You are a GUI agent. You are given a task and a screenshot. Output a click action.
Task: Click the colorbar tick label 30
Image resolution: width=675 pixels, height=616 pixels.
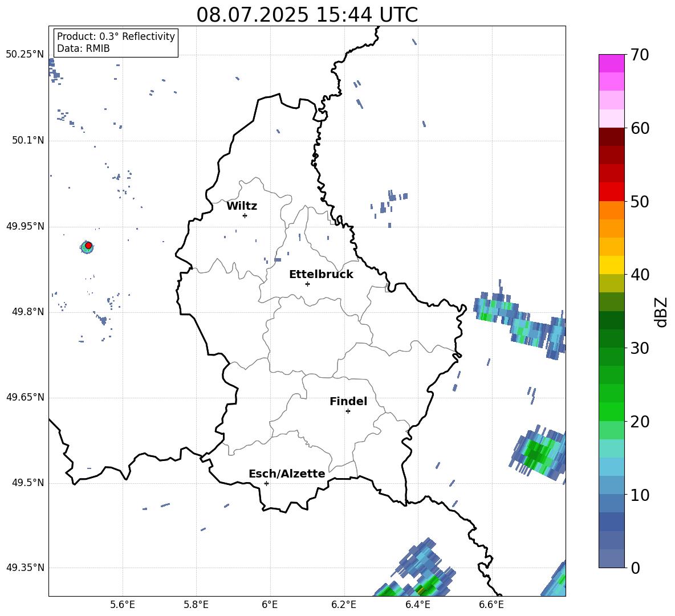tap(640, 348)
